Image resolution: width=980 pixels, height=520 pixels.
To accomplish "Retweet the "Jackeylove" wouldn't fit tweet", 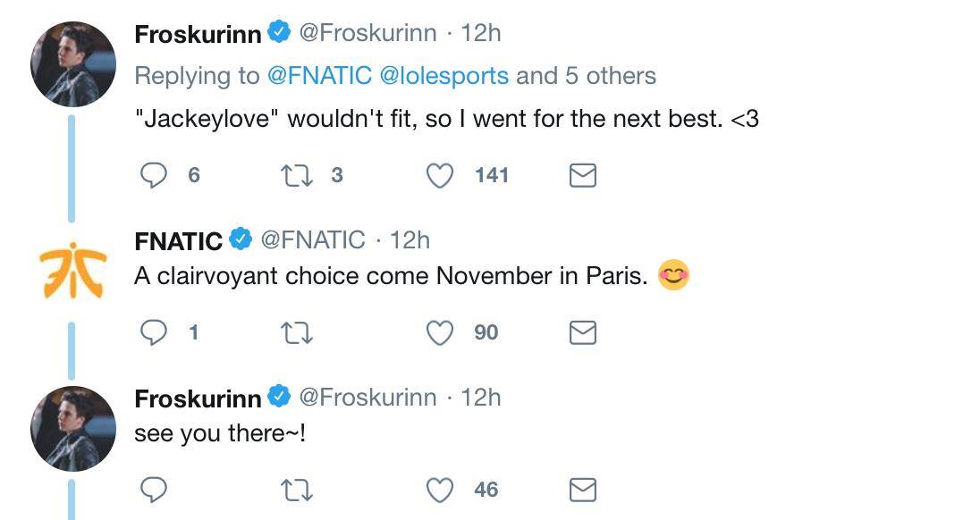I will click(295, 175).
